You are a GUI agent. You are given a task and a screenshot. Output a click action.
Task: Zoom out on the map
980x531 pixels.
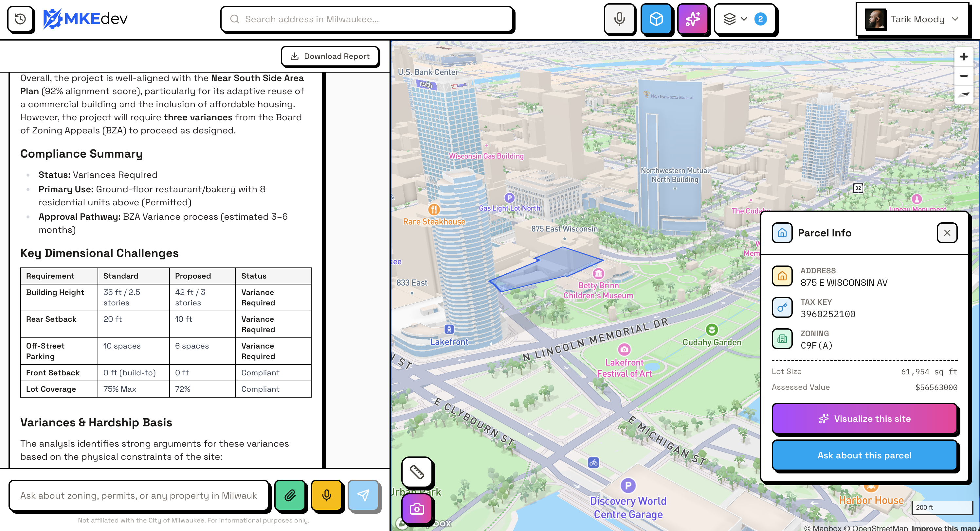tap(963, 76)
